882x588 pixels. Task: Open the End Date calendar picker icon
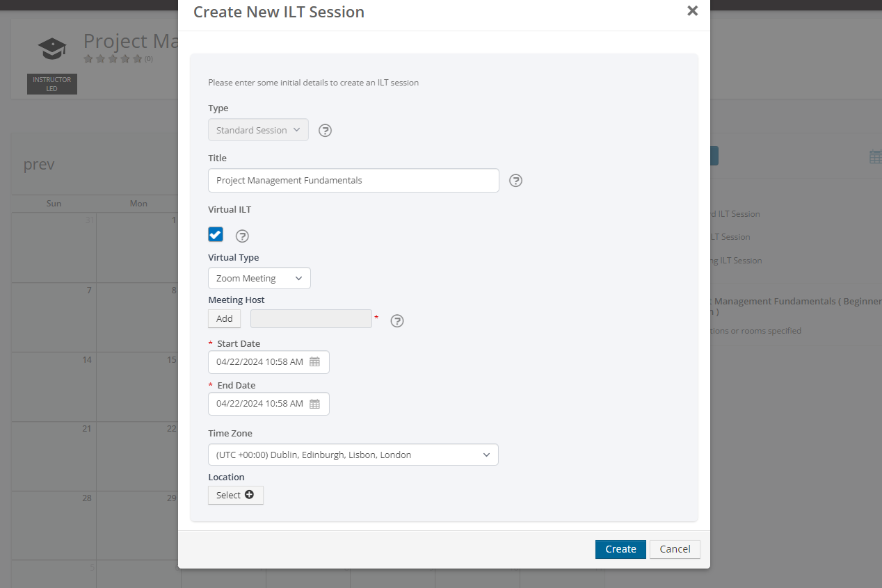click(314, 404)
